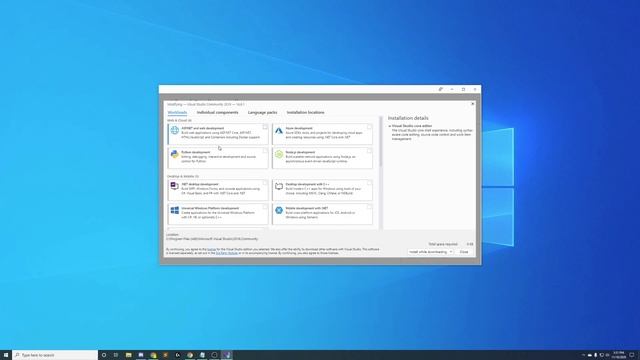Screen dimensions: 640x360
Task: Check the Desktop development with C++ workload
Action: [x=369, y=183]
